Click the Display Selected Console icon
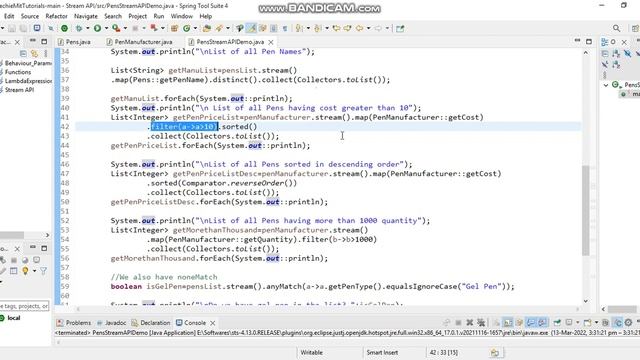Image resolution: width=640 pixels, height=360 pixels. pyautogui.click(x=569, y=322)
